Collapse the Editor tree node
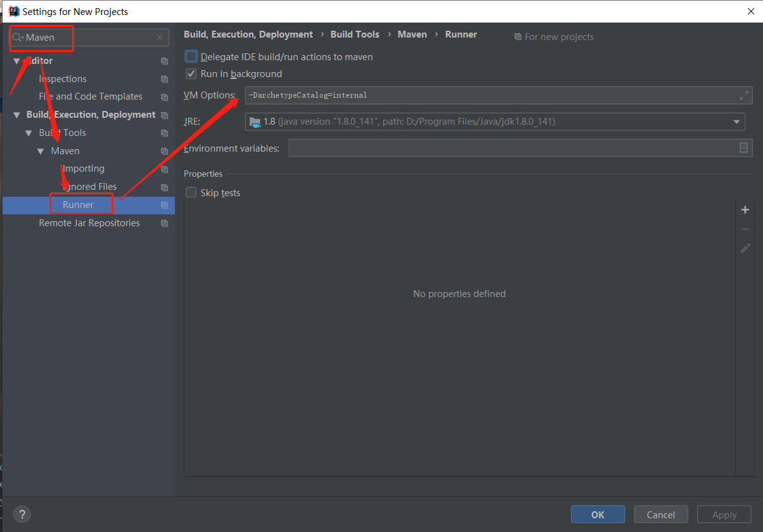 pos(16,61)
